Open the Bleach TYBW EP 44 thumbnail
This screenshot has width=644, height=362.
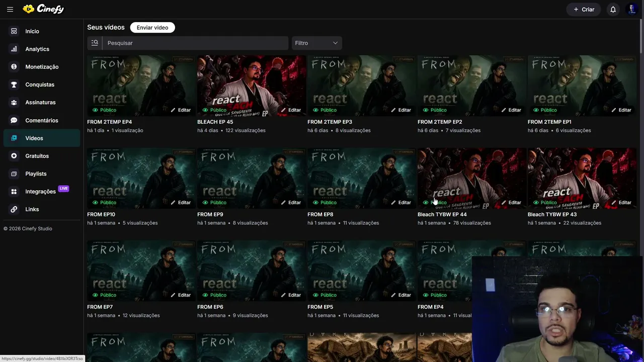pos(472,178)
